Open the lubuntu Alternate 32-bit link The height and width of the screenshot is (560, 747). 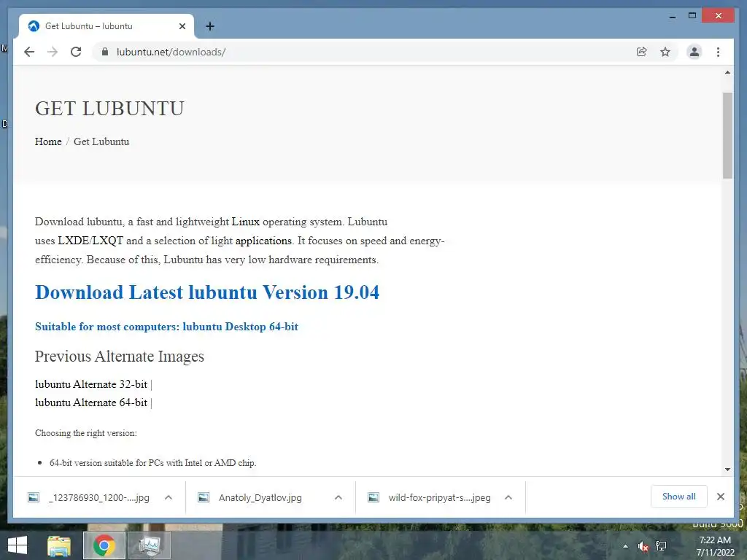[x=91, y=384]
